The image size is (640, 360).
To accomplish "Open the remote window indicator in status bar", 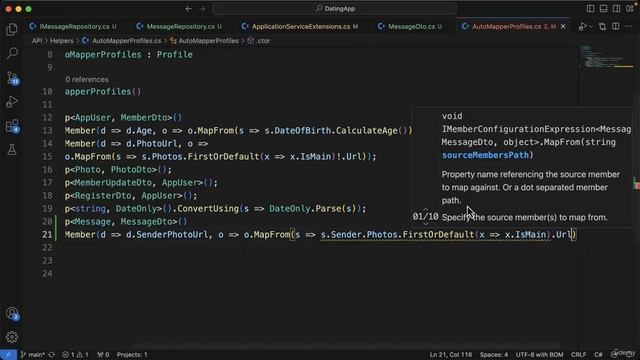I will click(x=8, y=355).
